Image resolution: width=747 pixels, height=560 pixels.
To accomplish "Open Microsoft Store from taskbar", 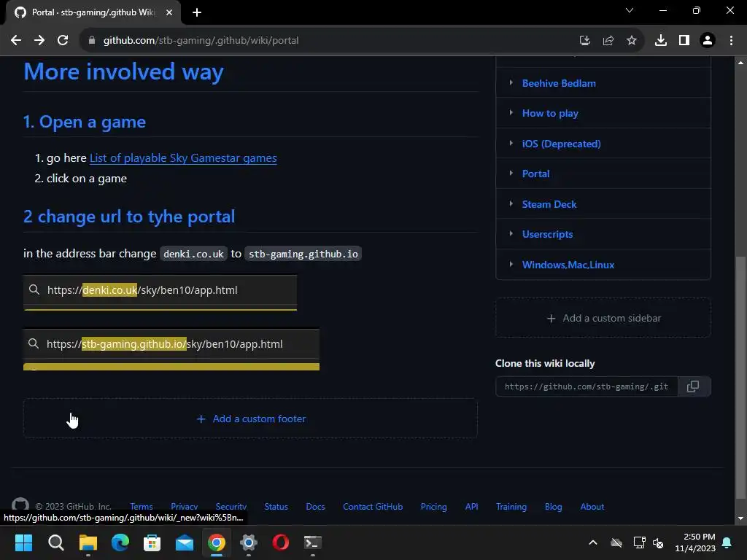I will 152,542.
